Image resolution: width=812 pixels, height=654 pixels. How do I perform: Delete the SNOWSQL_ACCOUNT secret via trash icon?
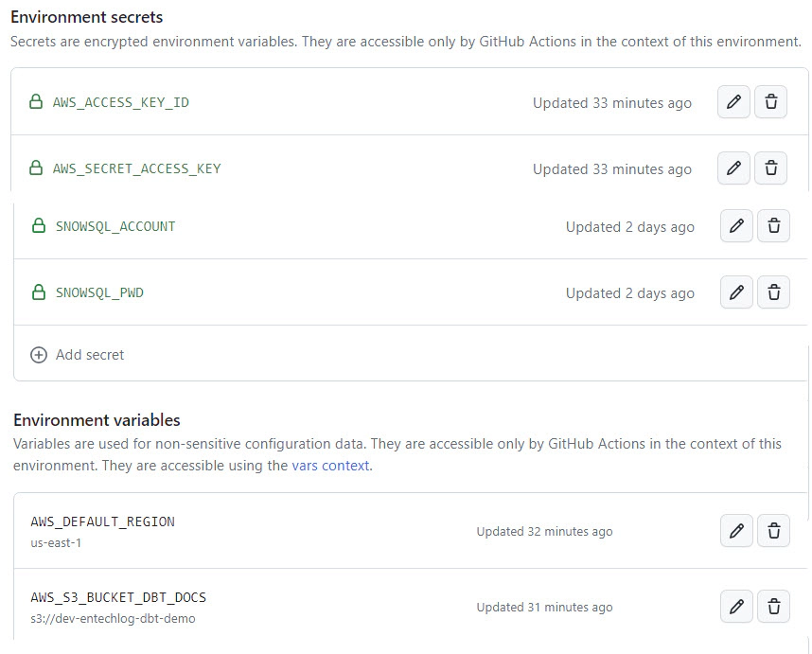point(774,226)
